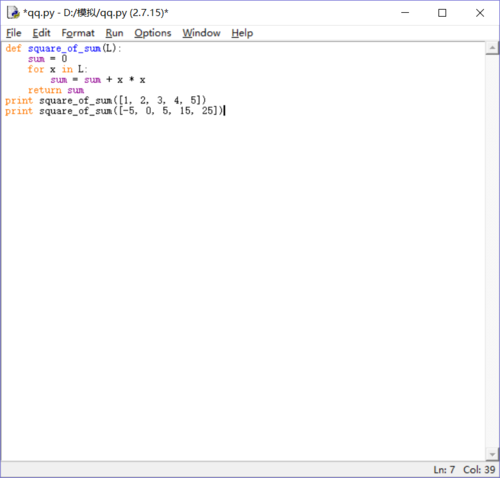Click the scrollbar up arrow
The image size is (500, 478).
pos(492,48)
